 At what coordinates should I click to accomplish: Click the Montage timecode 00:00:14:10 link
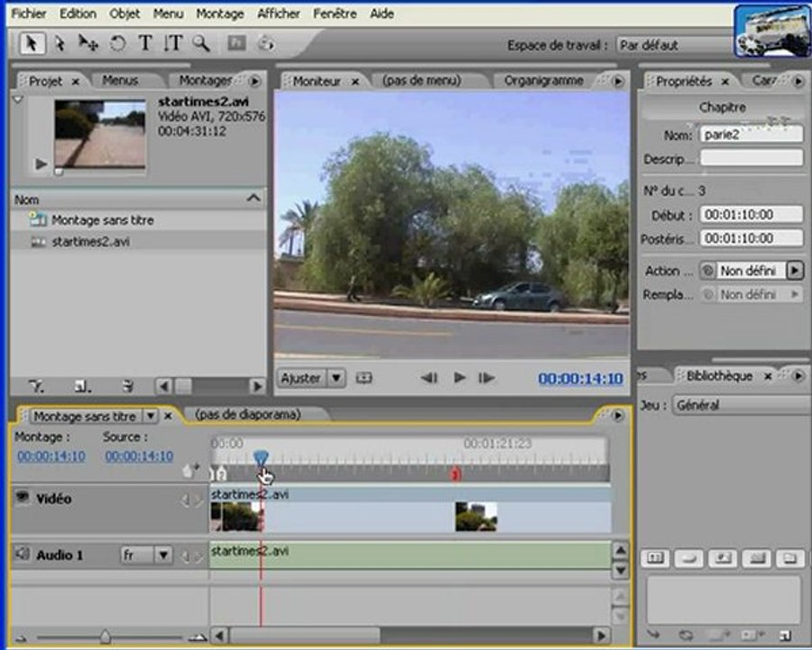[x=51, y=456]
